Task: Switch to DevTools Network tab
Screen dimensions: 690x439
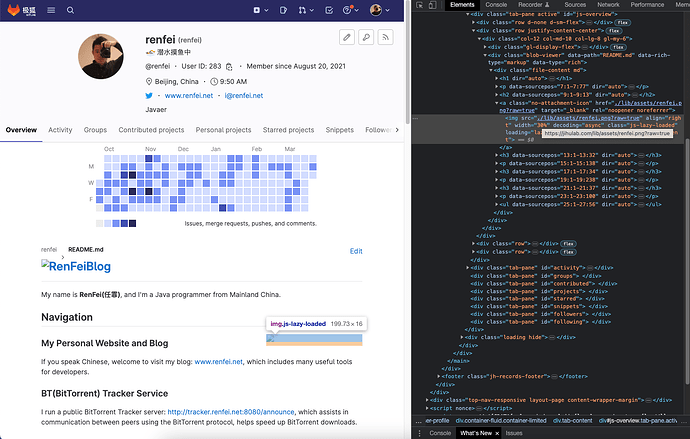Action: coord(608,4)
